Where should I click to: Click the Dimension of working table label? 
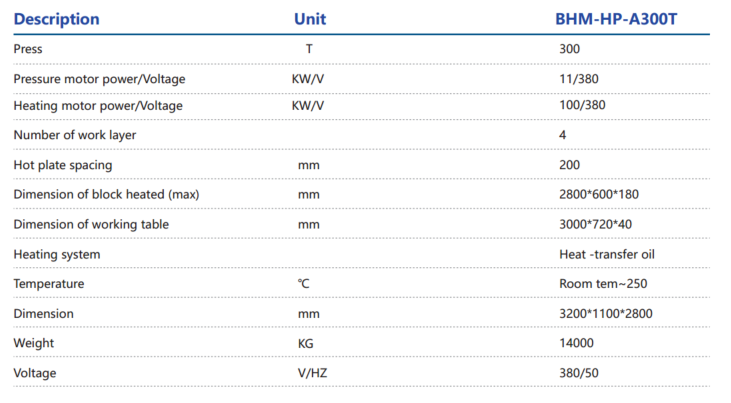91,224
